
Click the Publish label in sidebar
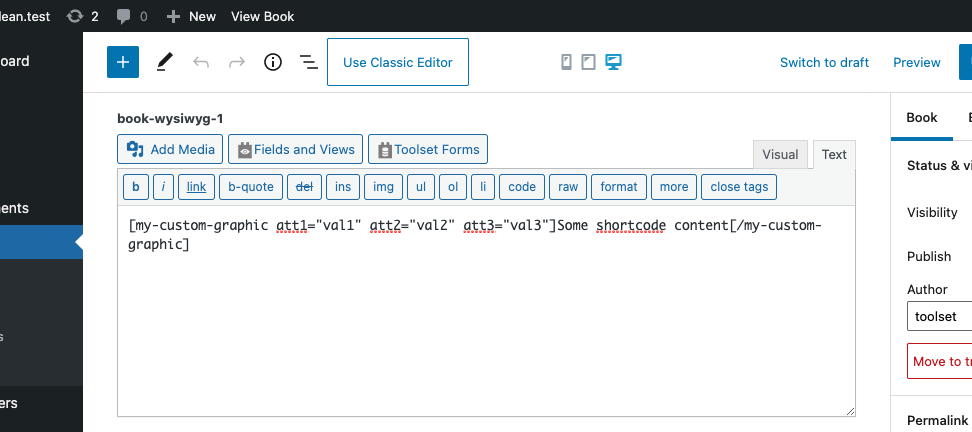coord(929,257)
